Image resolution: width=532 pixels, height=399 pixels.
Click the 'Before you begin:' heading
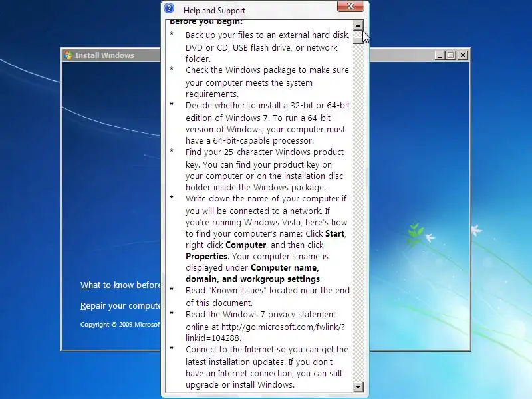tap(206, 22)
